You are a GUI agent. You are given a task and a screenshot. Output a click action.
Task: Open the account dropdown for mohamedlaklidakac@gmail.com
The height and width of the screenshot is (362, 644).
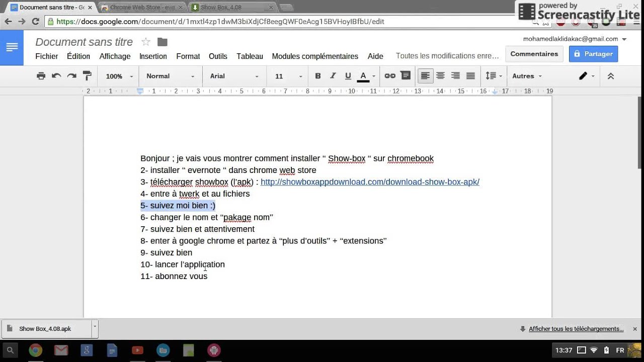tap(575, 39)
